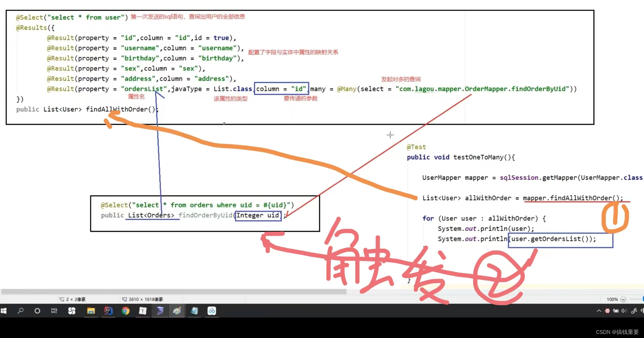Open the notebook app icon on taskbar
This screenshot has width=644, height=338.
coord(195,311)
